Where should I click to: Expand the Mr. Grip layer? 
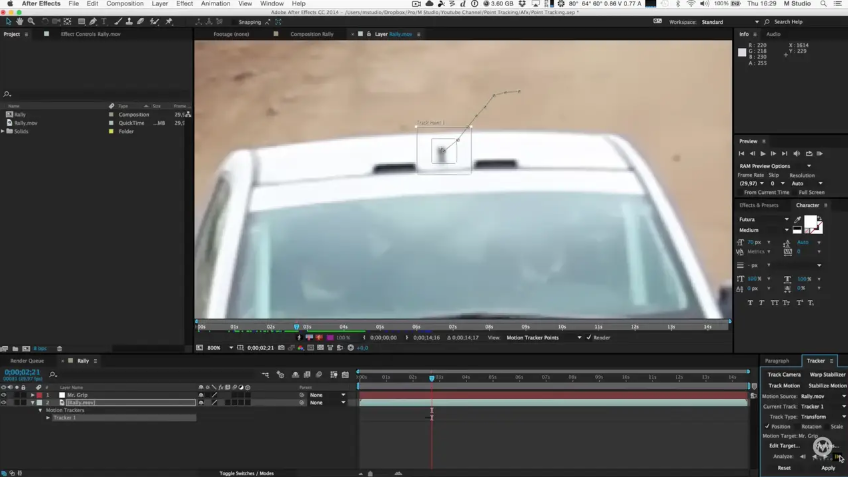pos(32,395)
